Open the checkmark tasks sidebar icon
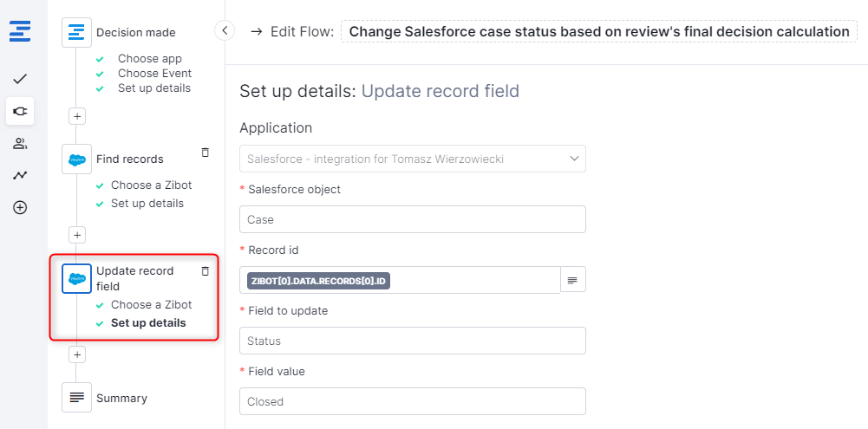The width and height of the screenshot is (868, 429). coord(20,79)
